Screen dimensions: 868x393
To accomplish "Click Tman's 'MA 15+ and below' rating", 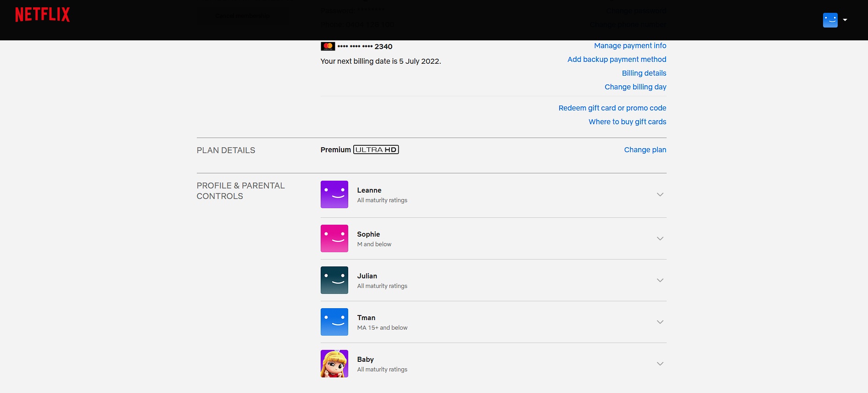I will pyautogui.click(x=382, y=328).
